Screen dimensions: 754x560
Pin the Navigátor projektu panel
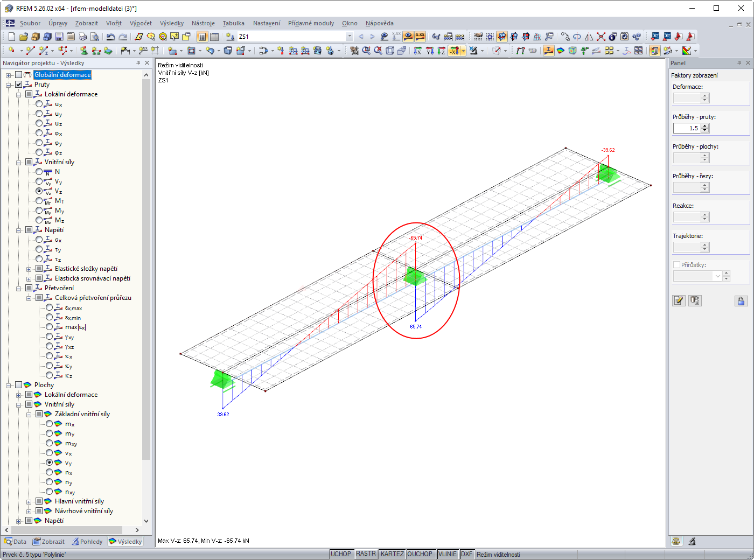click(138, 63)
